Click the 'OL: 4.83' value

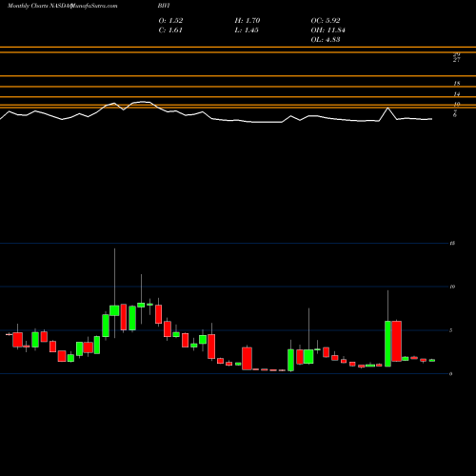pos(326,40)
